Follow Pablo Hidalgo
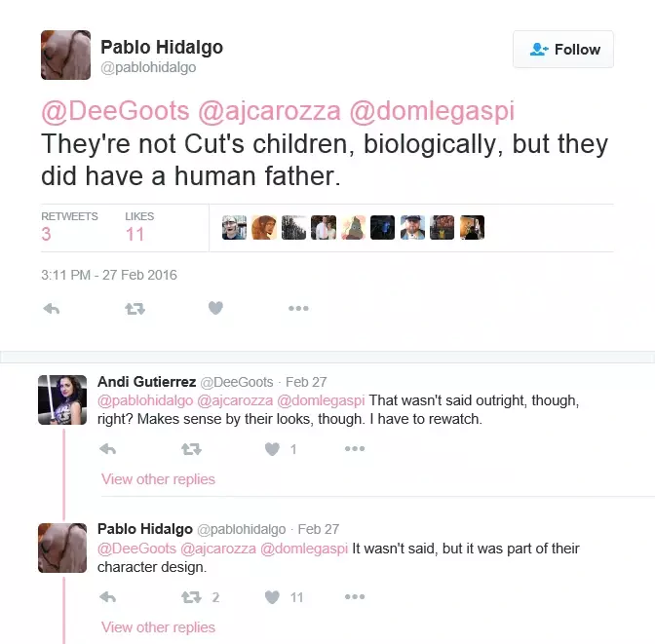The width and height of the screenshot is (655, 644). [x=563, y=49]
